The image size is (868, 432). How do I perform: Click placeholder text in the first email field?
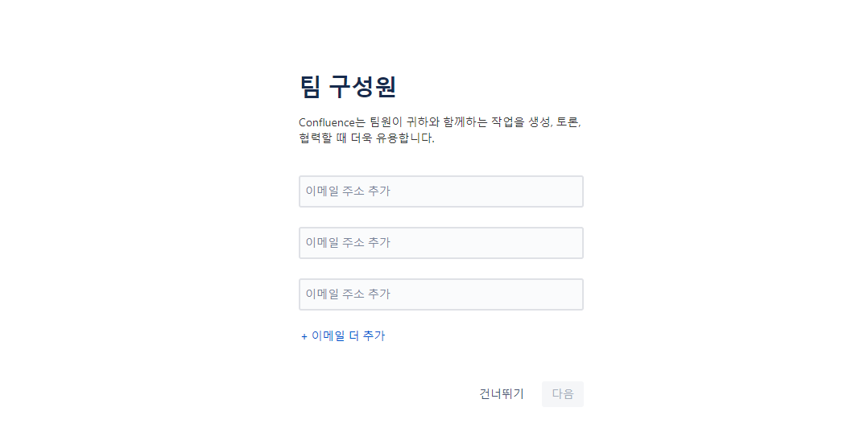point(348,191)
